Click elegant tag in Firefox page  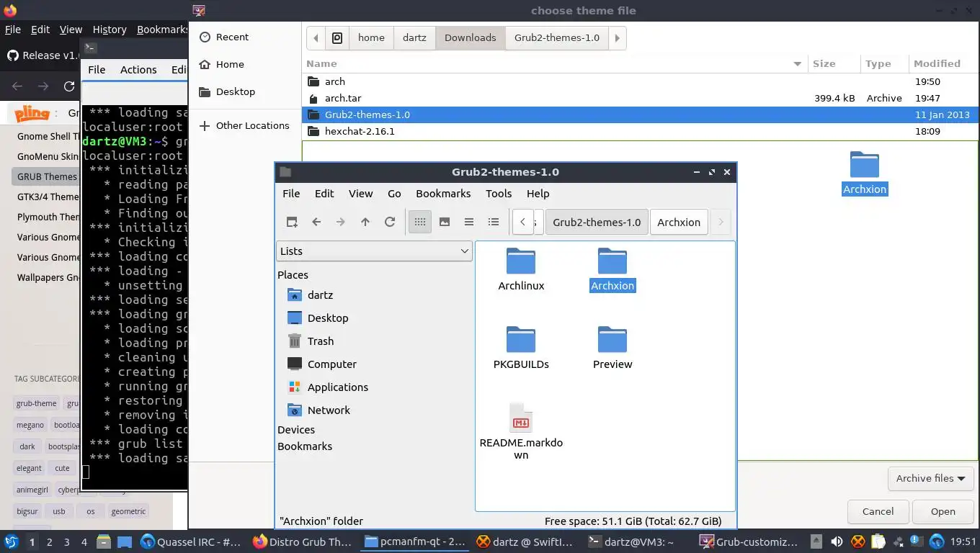30,468
